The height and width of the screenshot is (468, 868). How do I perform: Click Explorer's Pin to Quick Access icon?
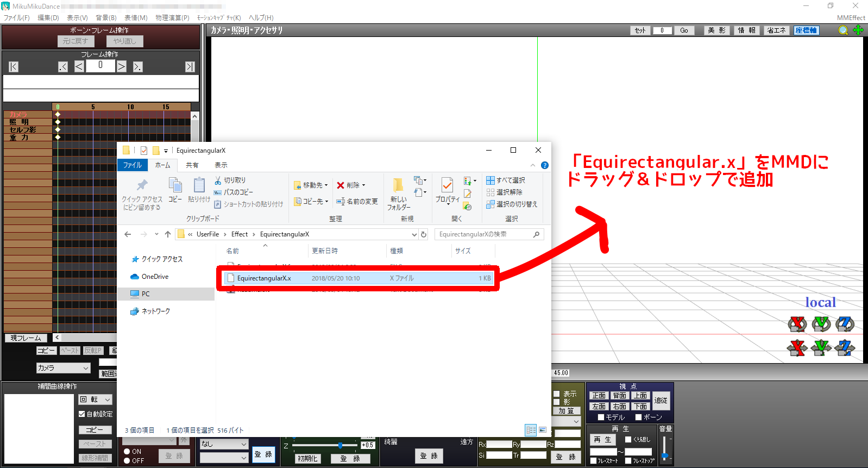(x=142, y=185)
